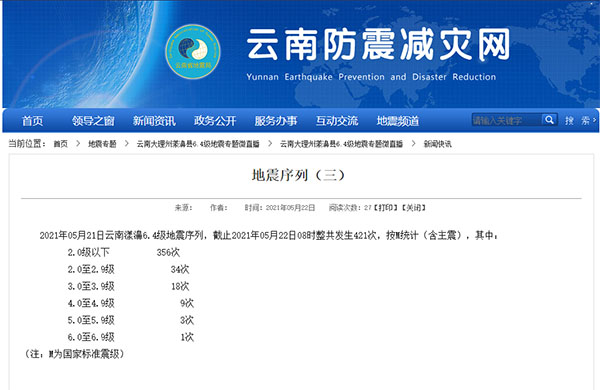Focus the keyword search input field
The height and width of the screenshot is (390, 600).
tap(507, 120)
